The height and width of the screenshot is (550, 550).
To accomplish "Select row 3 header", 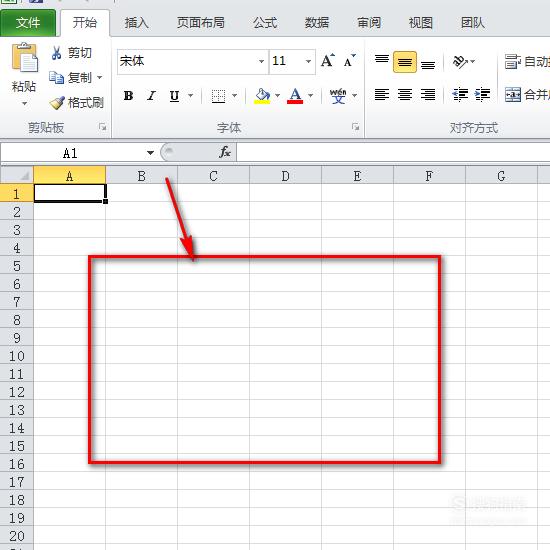I will click(x=16, y=230).
